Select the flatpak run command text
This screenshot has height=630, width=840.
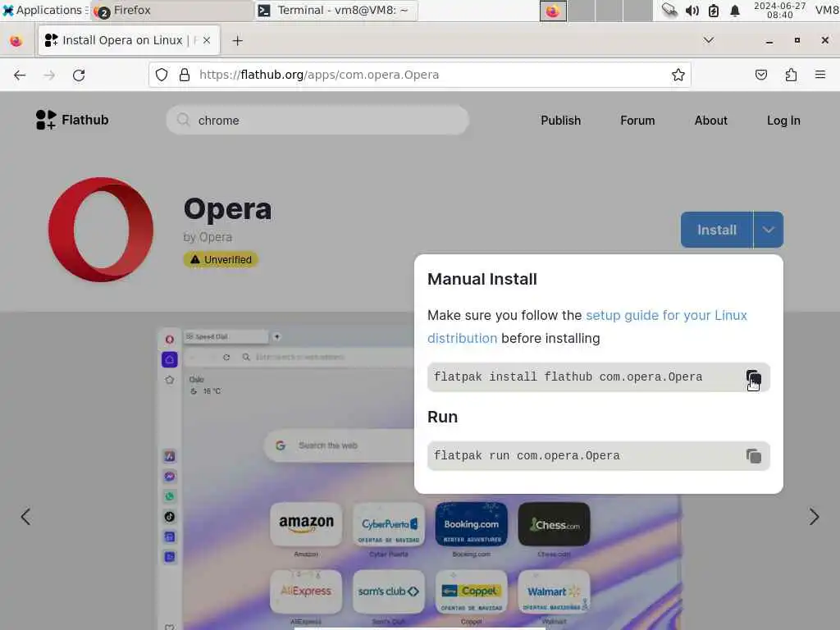[527, 456]
